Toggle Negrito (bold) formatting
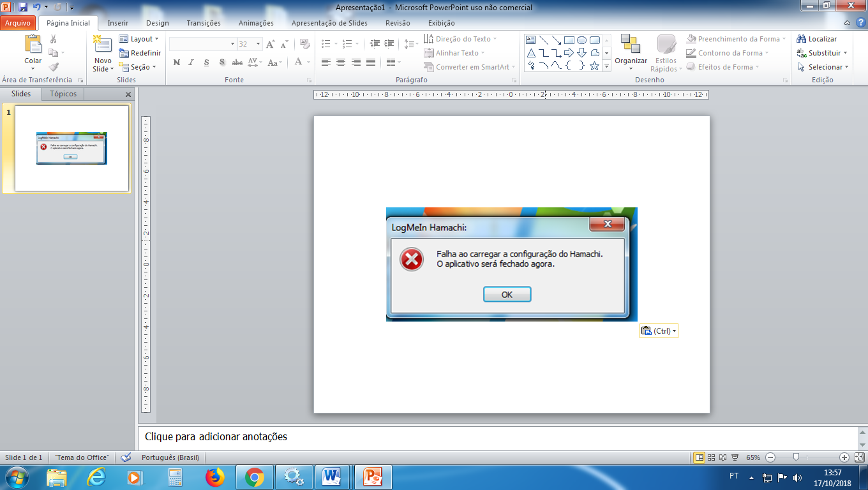 (177, 63)
